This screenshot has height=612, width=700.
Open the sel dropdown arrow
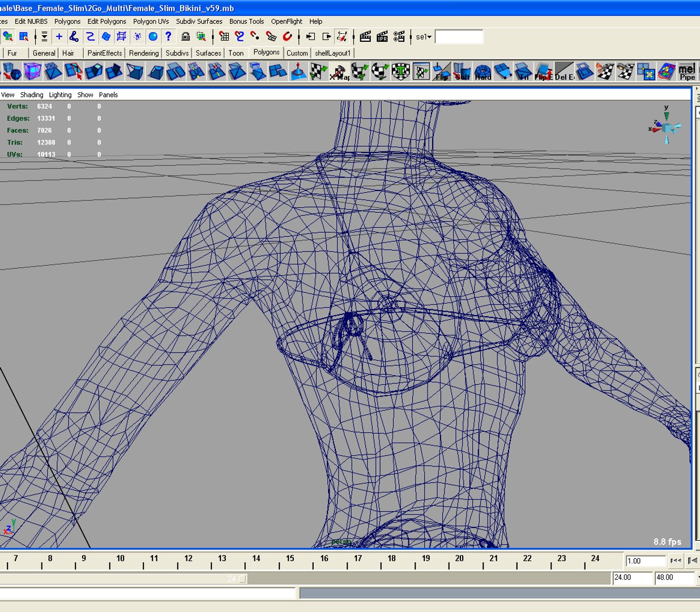429,37
